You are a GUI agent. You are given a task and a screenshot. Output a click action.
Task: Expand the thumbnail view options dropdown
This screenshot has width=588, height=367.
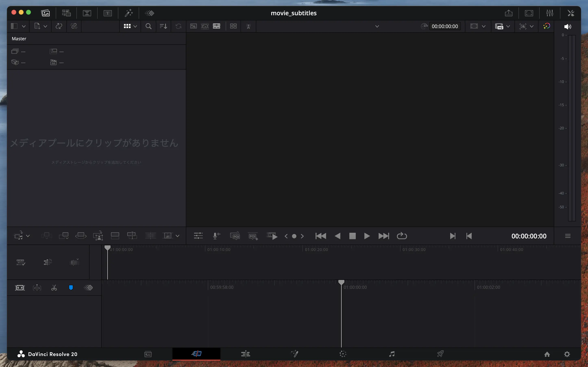pyautogui.click(x=135, y=26)
